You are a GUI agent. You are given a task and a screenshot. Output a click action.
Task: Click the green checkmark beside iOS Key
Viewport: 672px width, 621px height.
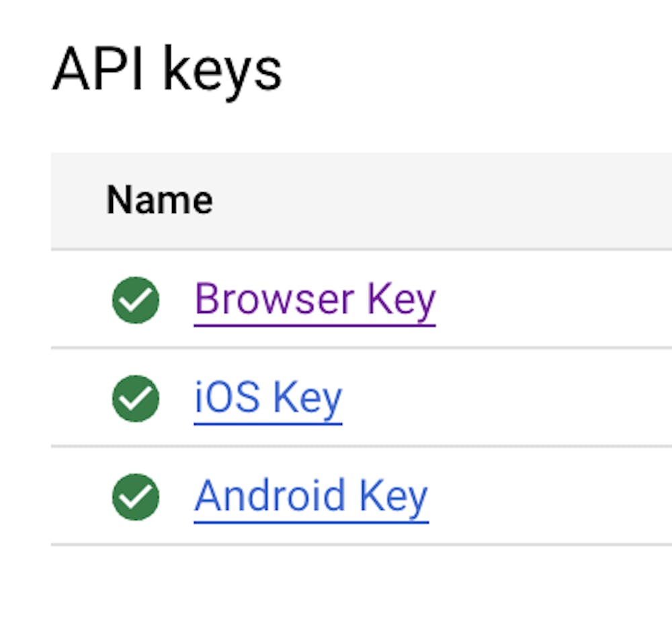tap(135, 398)
